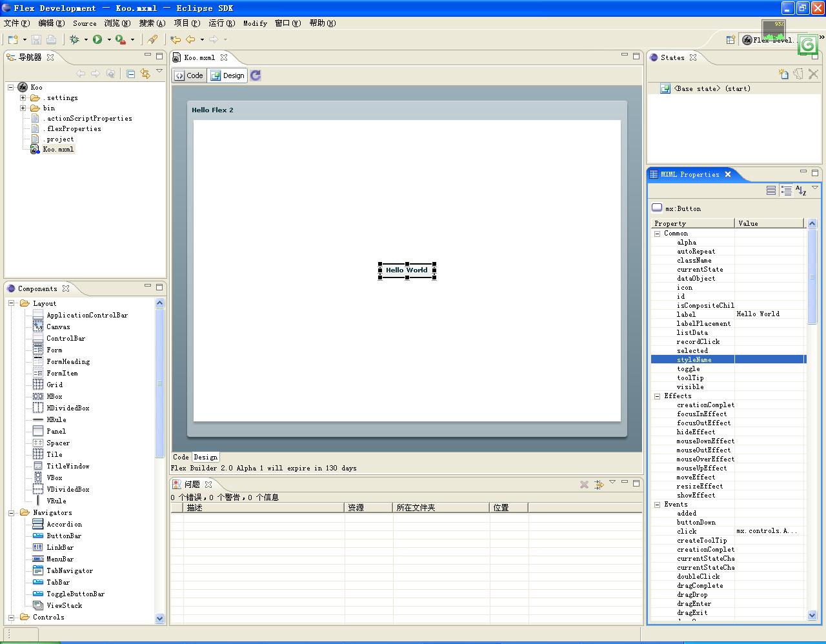This screenshot has height=644, width=826.
Task: Open the 运行 (Run) menu
Action: [x=221, y=23]
